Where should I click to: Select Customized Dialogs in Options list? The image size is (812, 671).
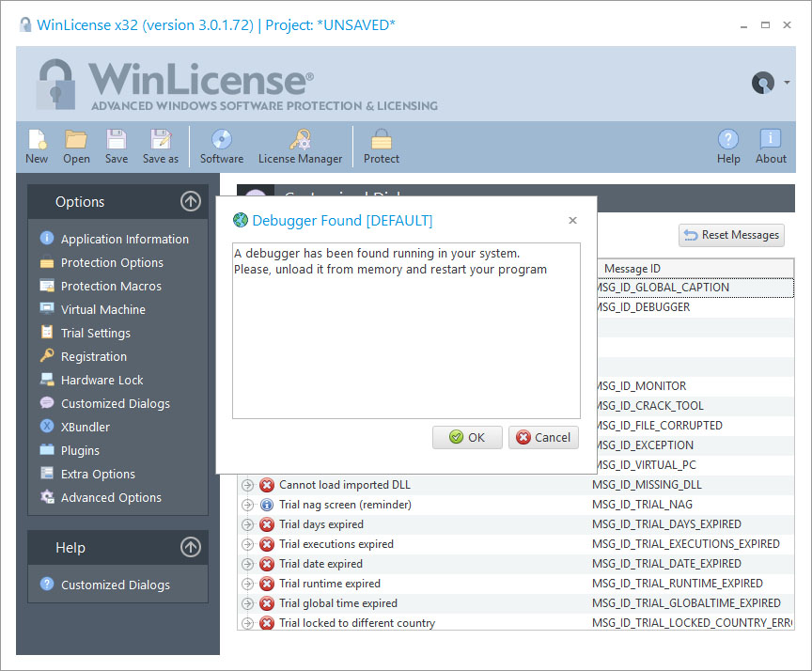tap(115, 403)
